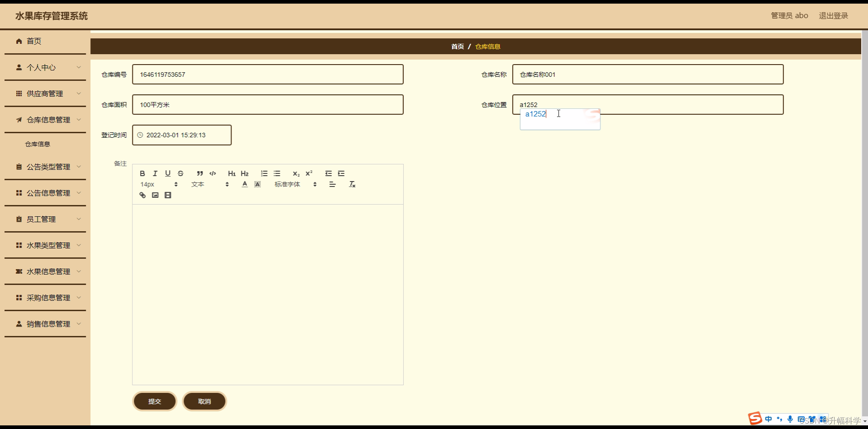The image size is (868, 429).
Task: Expand the 员工管理 sidebar section
Action: pos(45,219)
